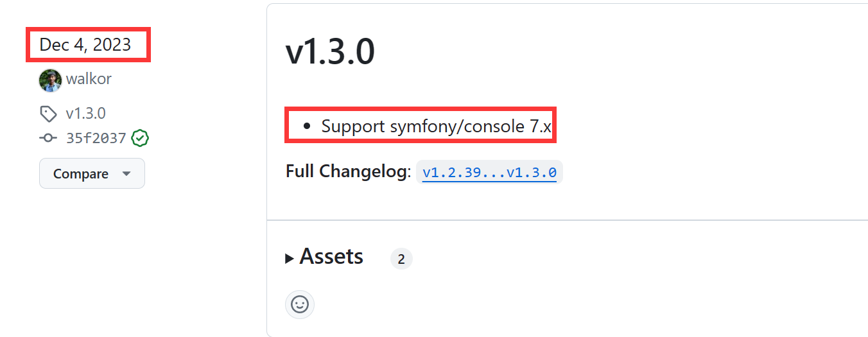Open the smiley emoji reaction picker
This screenshot has height=337, width=868.
[300, 304]
